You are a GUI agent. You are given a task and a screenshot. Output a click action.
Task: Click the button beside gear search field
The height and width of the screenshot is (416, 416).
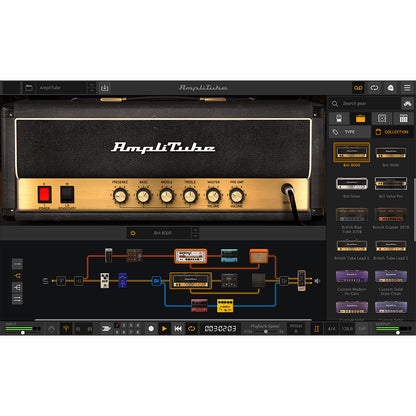click(x=407, y=104)
